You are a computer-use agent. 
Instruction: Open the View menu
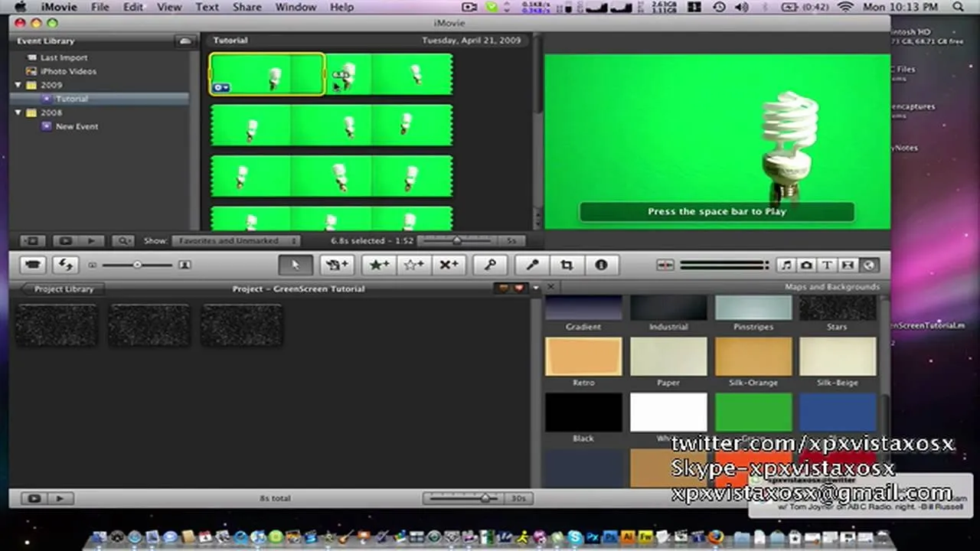pos(169,7)
